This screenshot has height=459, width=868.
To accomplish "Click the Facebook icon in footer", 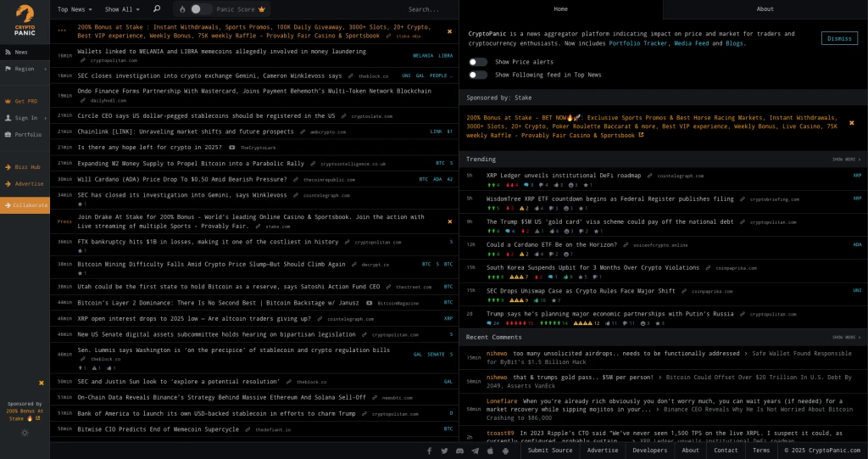I will 429,451.
